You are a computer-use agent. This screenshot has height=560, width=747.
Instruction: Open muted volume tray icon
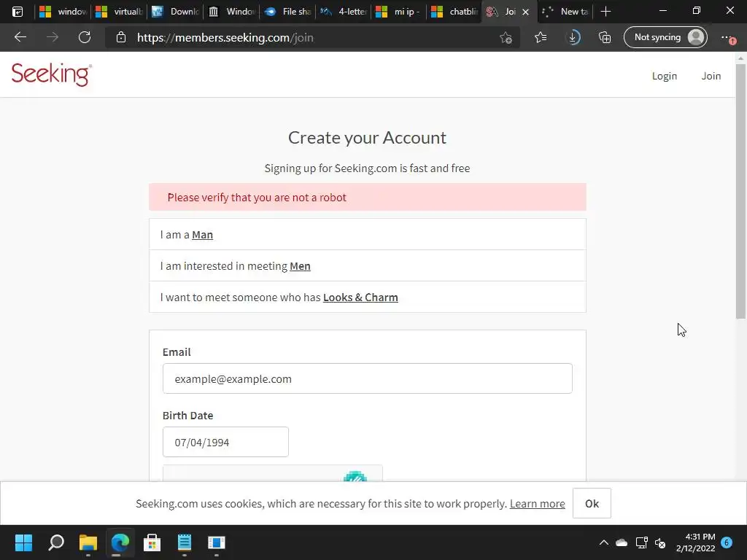(660, 542)
